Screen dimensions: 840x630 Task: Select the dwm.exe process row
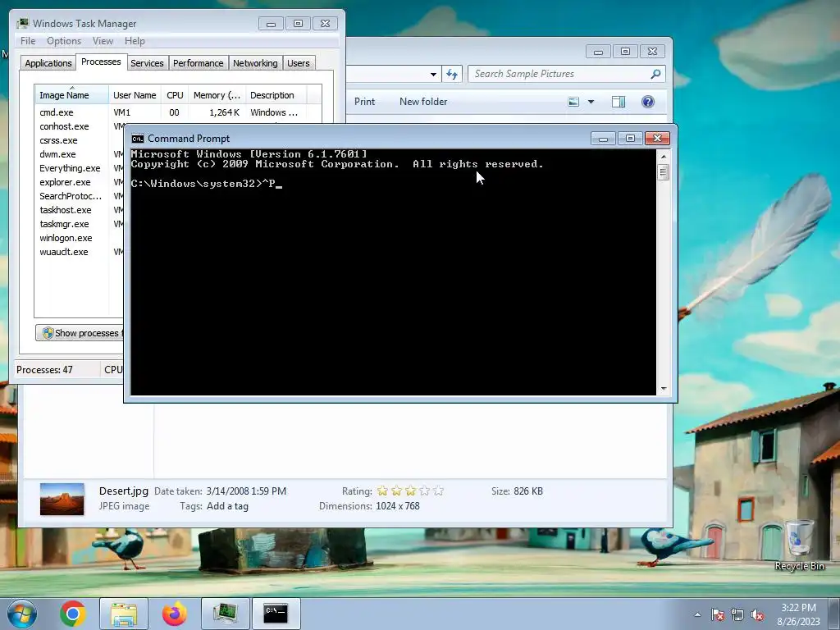coord(80,154)
